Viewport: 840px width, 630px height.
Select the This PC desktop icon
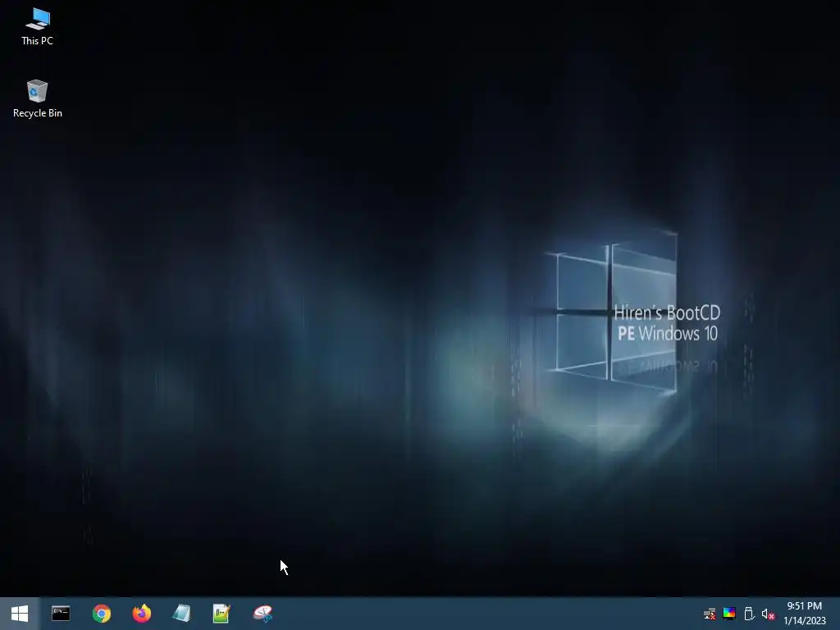click(38, 27)
